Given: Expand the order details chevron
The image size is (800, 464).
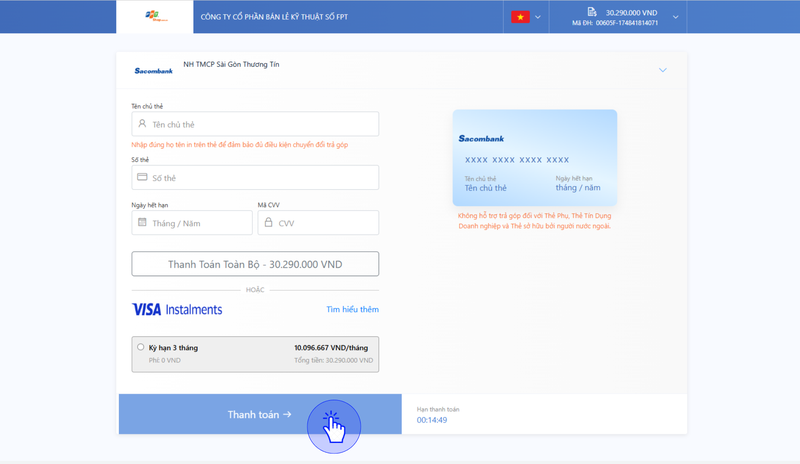Looking at the screenshot, I should point(676,17).
